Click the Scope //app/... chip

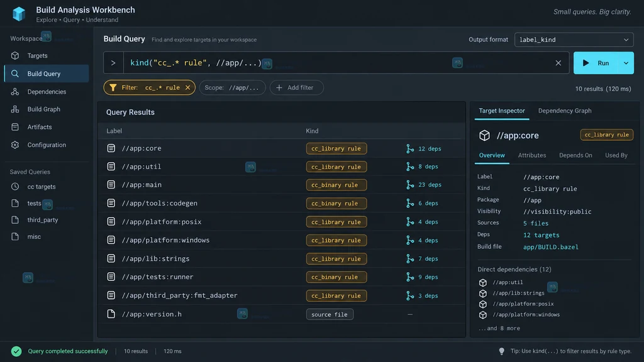(x=232, y=87)
